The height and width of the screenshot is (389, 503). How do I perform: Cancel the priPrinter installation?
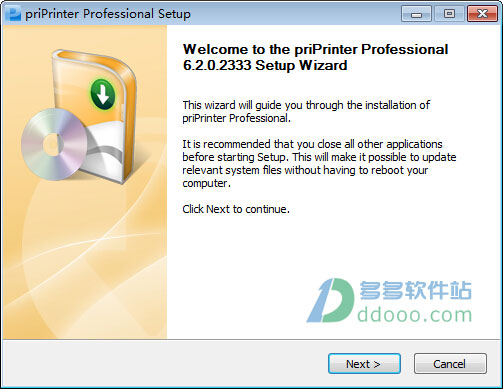(450, 364)
